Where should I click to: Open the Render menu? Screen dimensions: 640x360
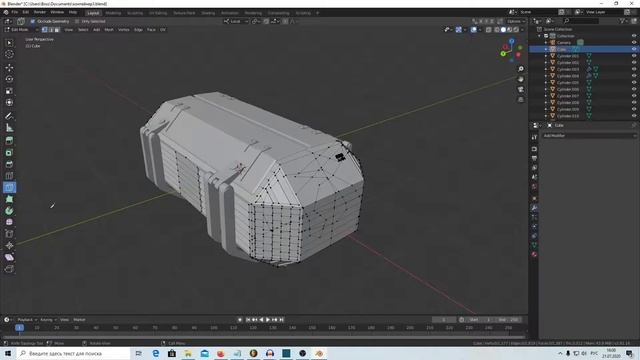pyautogui.click(x=40, y=12)
